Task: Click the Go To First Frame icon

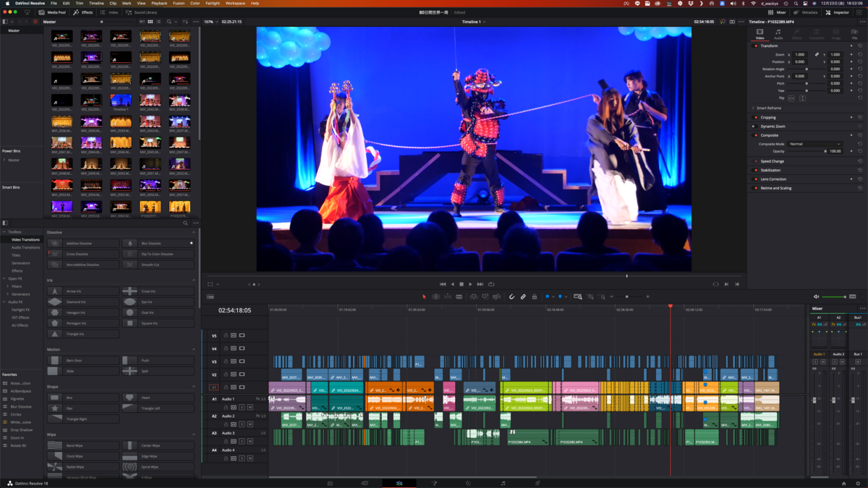Action: pyautogui.click(x=443, y=284)
